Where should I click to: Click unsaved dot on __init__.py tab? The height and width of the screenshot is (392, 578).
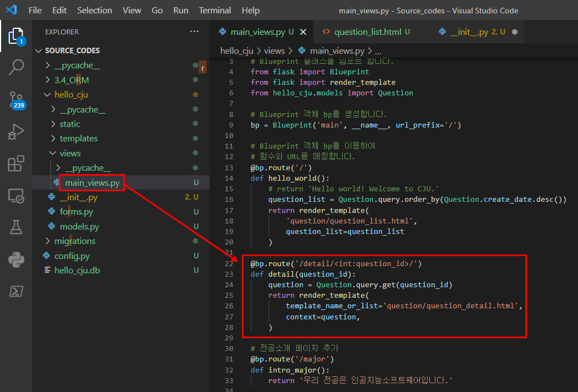[515, 32]
